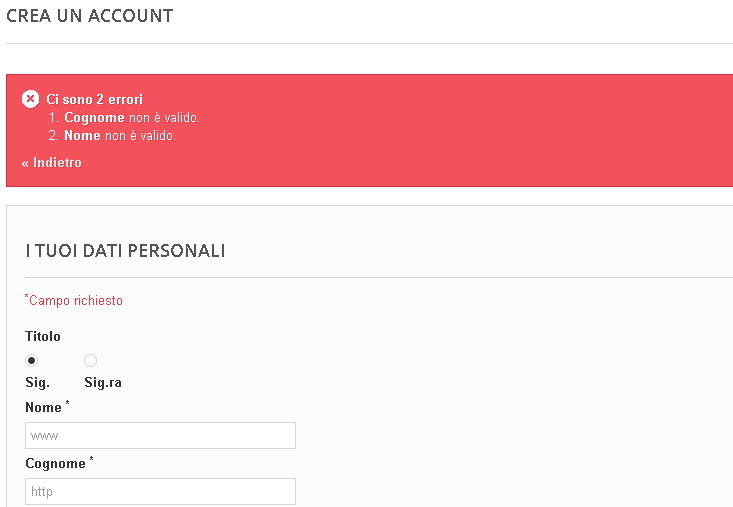Click the 'Ci sono 2 errori' message title

pos(94,99)
